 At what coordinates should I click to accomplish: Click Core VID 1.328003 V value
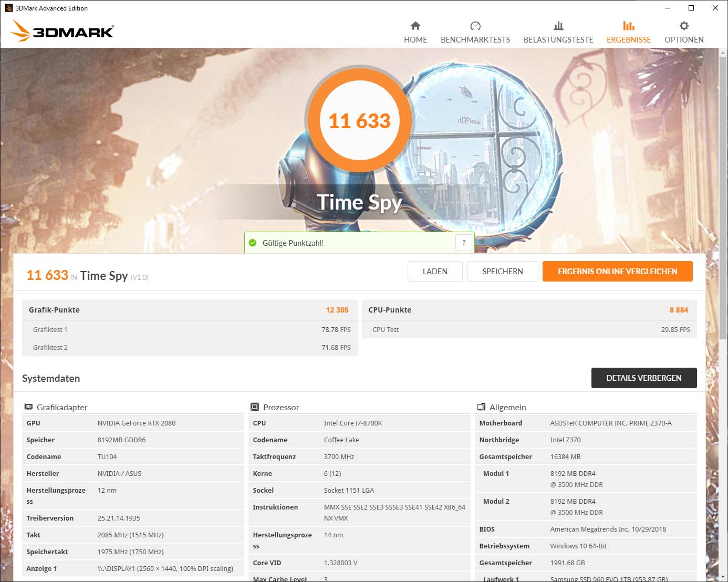tap(340, 563)
